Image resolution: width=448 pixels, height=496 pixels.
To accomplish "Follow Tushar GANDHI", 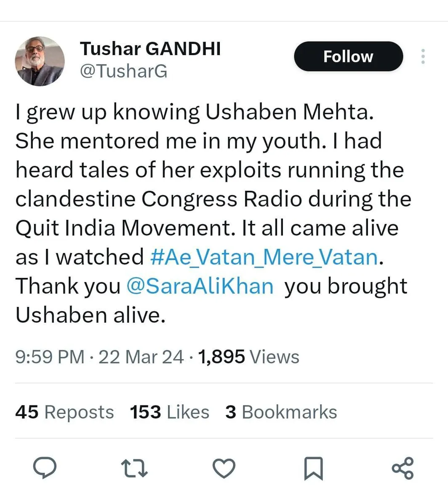I will point(348,56).
